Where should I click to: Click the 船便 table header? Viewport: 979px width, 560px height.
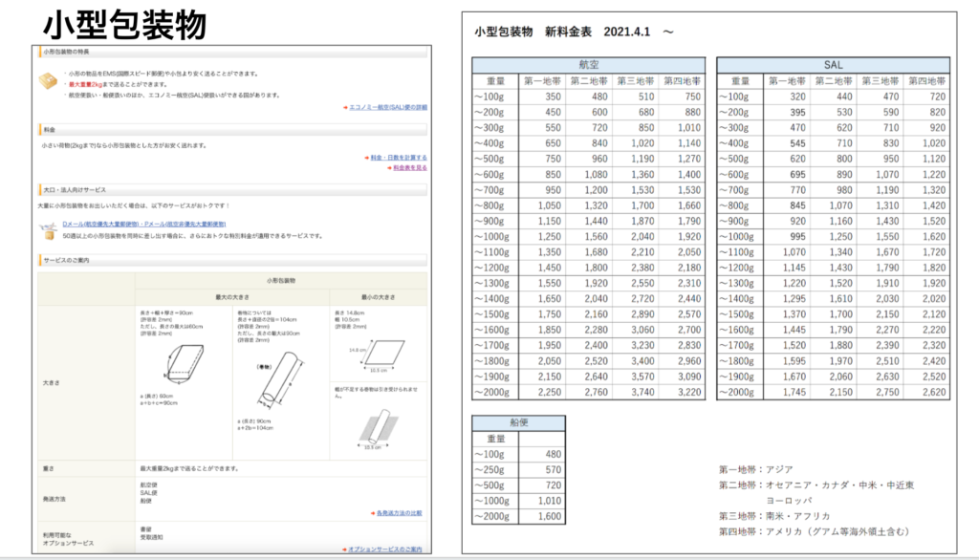point(519,423)
